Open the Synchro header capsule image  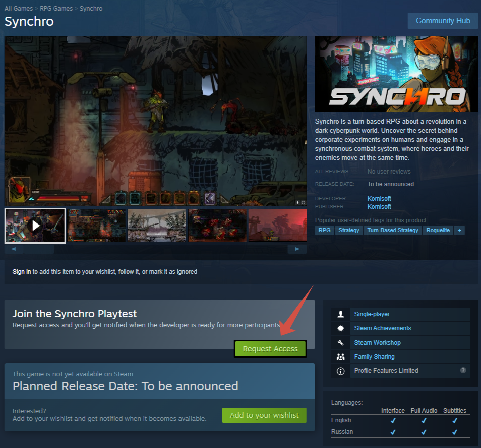[396, 74]
